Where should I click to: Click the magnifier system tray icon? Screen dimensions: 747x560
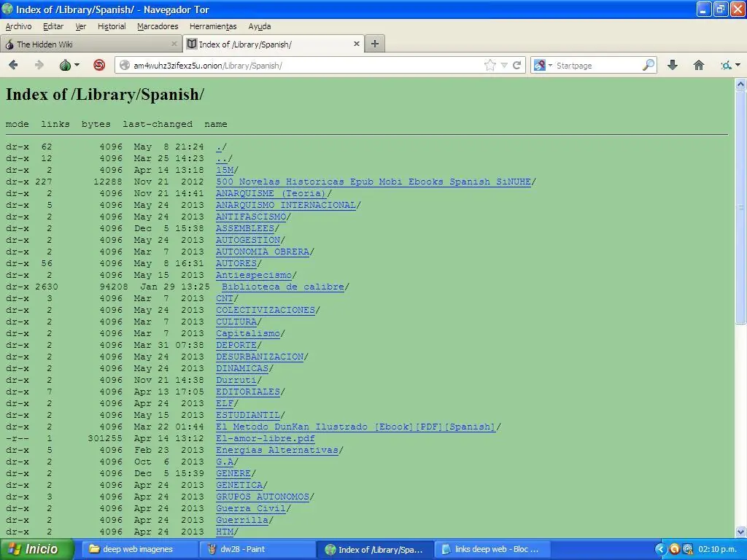(x=687, y=549)
